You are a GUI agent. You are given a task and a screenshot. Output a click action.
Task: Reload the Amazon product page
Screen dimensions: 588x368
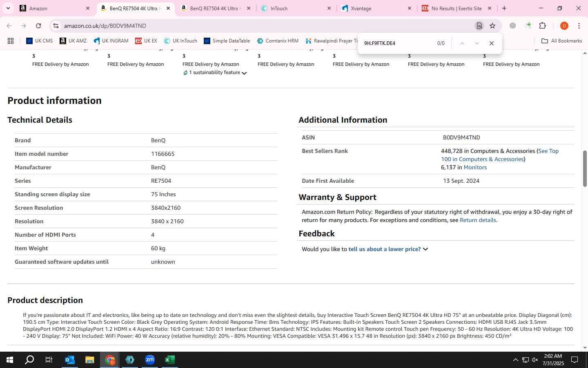pos(38,26)
